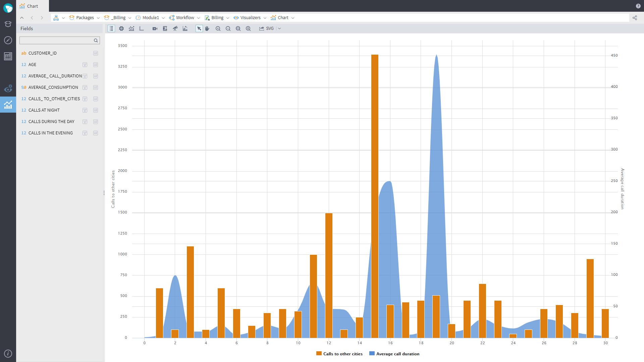Open the compass navigation icon in the sidebar
This screenshot has height=362, width=644.
(8, 40)
